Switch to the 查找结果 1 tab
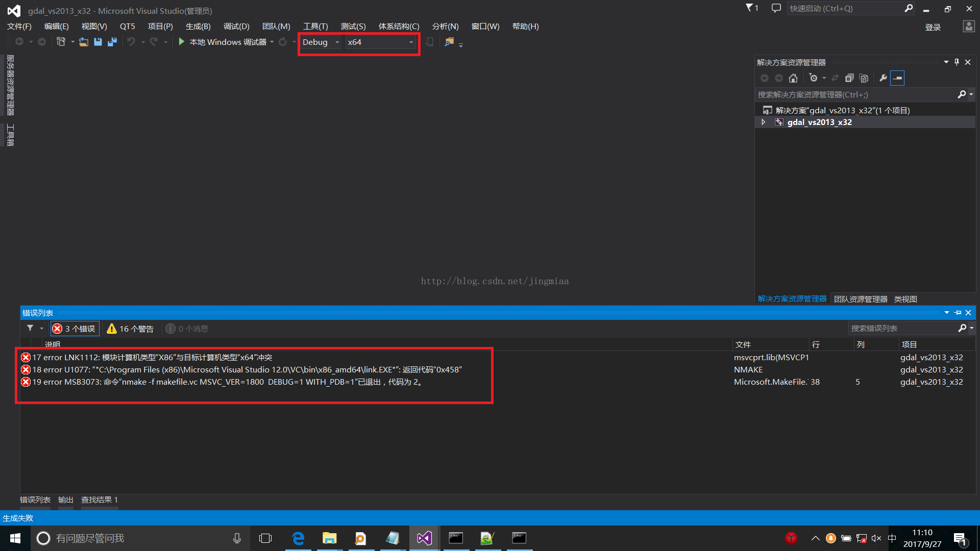The image size is (980, 551). tap(100, 500)
